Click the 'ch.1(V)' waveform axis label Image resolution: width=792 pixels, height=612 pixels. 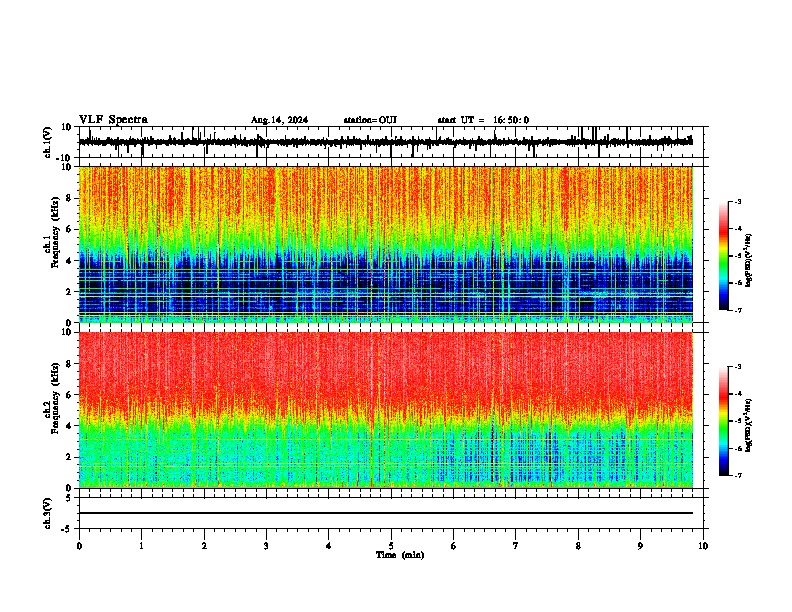click(48, 142)
